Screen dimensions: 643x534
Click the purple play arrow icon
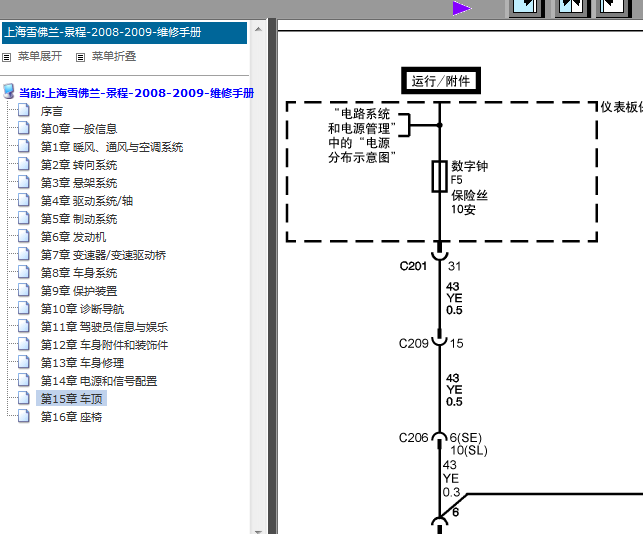click(462, 8)
